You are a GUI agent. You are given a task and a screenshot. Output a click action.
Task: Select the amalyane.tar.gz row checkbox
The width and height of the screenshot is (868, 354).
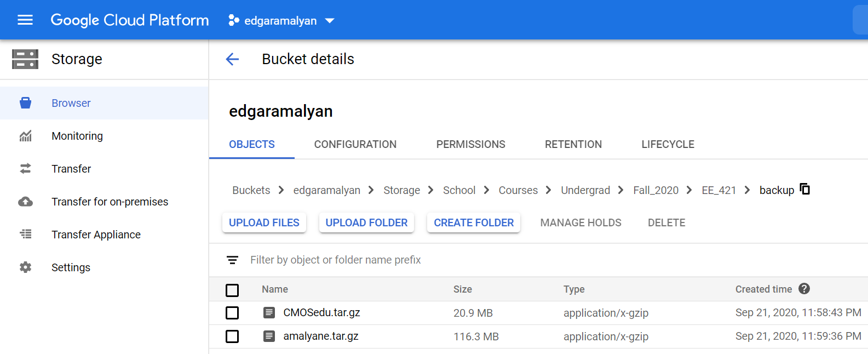pyautogui.click(x=232, y=336)
